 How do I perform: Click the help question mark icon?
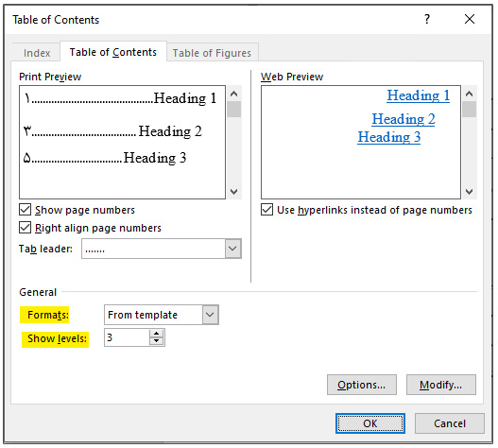(x=427, y=20)
